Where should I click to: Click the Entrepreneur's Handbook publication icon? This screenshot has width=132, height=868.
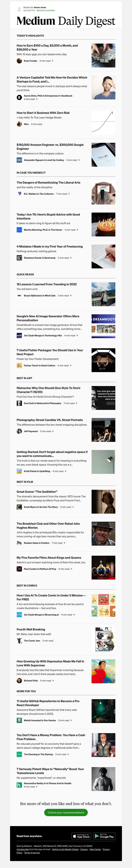[19, 97]
